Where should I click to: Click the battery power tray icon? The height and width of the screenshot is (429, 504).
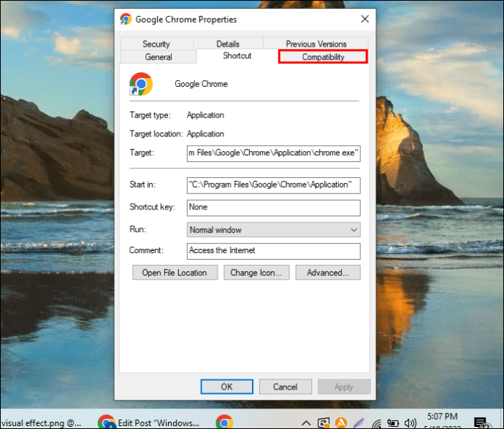point(393,423)
